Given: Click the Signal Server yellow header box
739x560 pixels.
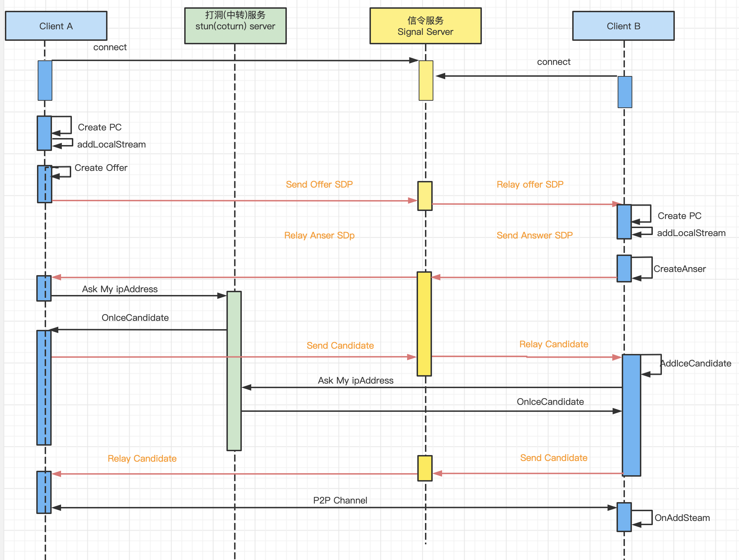Looking at the screenshot, I should tap(425, 26).
